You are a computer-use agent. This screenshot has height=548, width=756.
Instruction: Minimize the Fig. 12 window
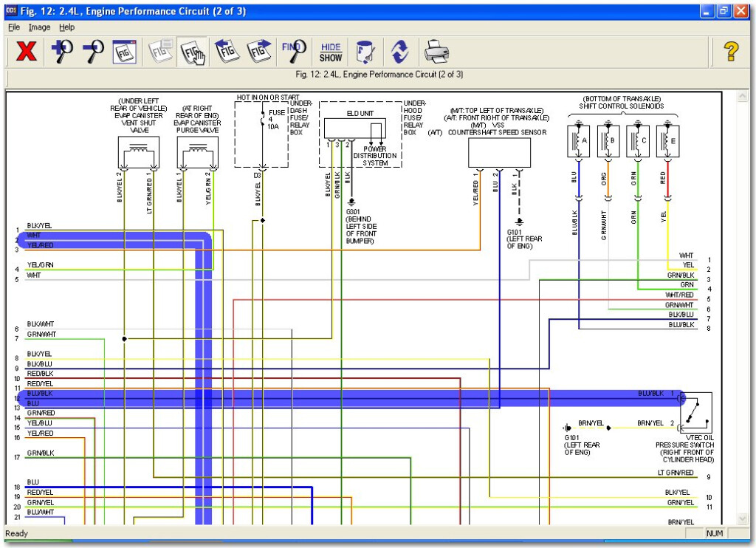[707, 11]
